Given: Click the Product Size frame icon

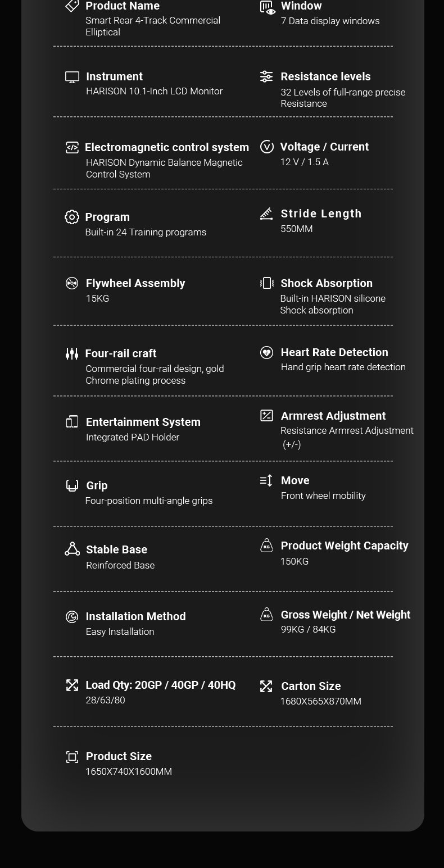Looking at the screenshot, I should click(x=72, y=757).
